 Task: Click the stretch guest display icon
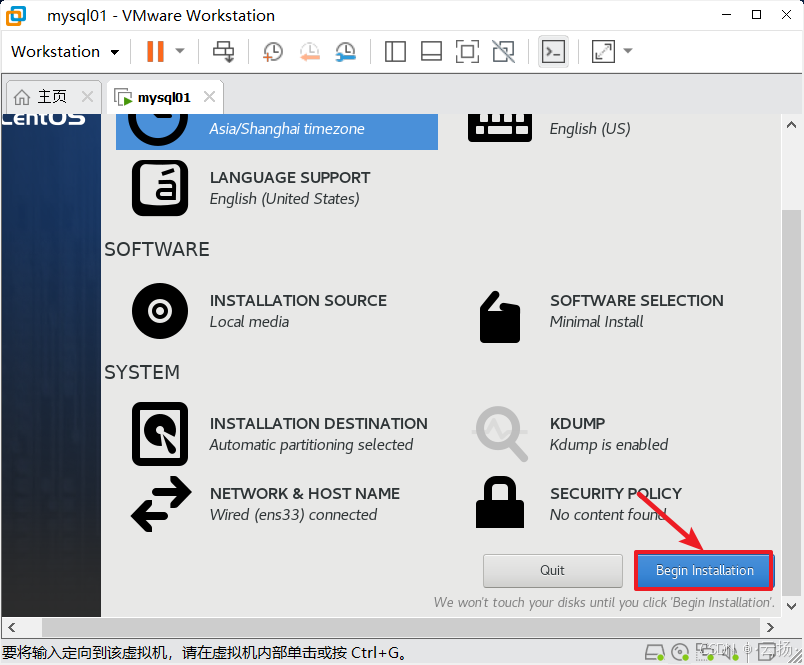click(603, 51)
